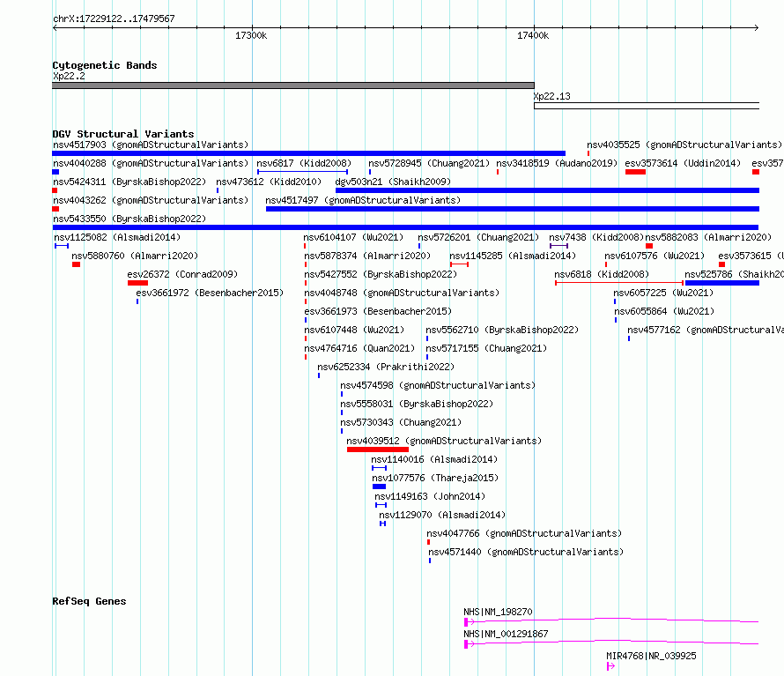Click the red esv26372 Conrad2009 bar
Viewport: 784px width, 676px height.
point(137,283)
